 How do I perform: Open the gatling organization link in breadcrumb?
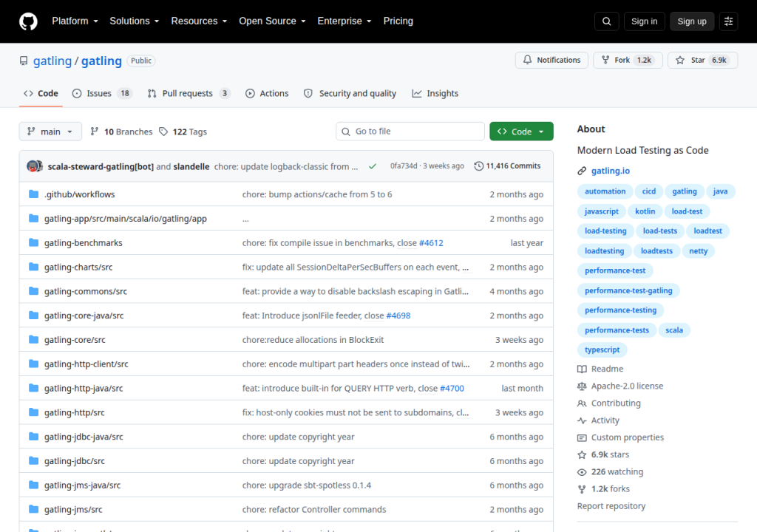[x=52, y=61]
